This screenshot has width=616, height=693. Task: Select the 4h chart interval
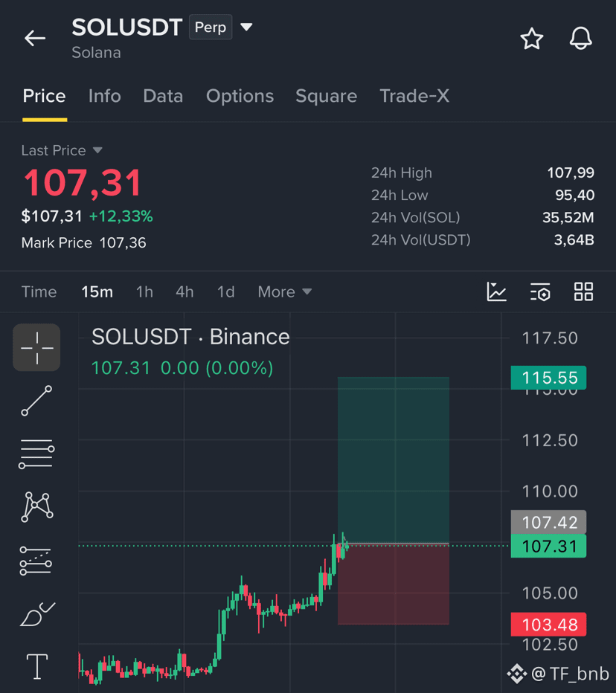pos(185,291)
